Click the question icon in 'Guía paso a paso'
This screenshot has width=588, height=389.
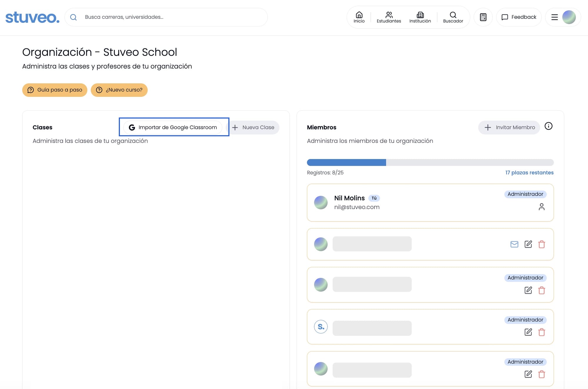[x=31, y=90]
